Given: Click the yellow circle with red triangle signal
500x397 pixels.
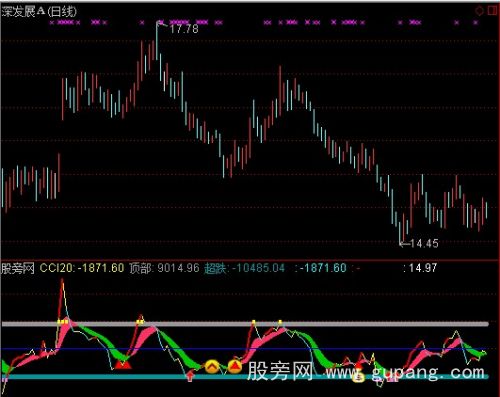Looking at the screenshot, I should 235,366.
